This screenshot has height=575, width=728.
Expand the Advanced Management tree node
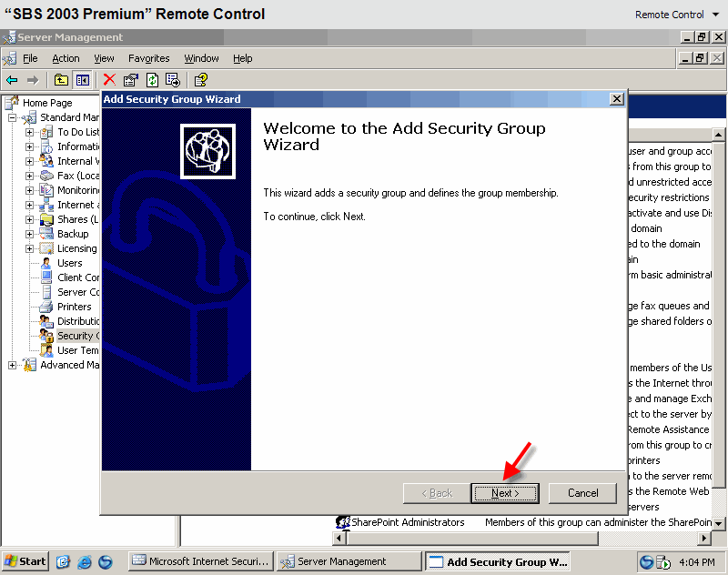pyautogui.click(x=13, y=365)
